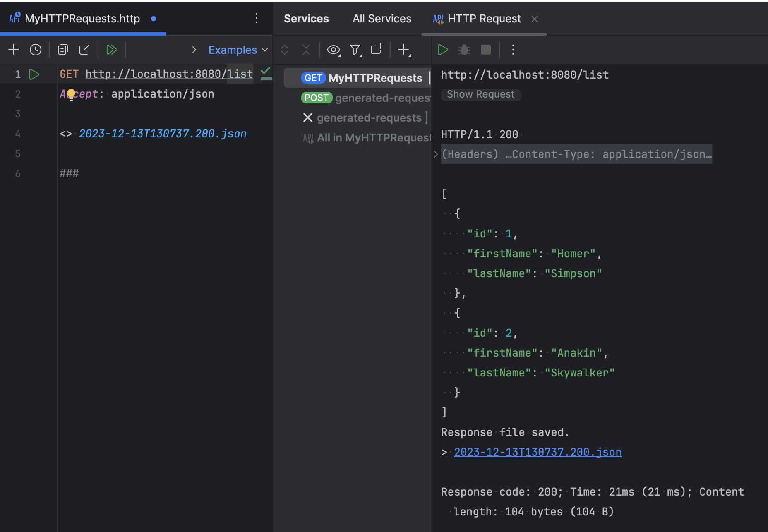The width and height of the screenshot is (768, 532).
Task: Switch to the All Services tab
Action: point(382,18)
